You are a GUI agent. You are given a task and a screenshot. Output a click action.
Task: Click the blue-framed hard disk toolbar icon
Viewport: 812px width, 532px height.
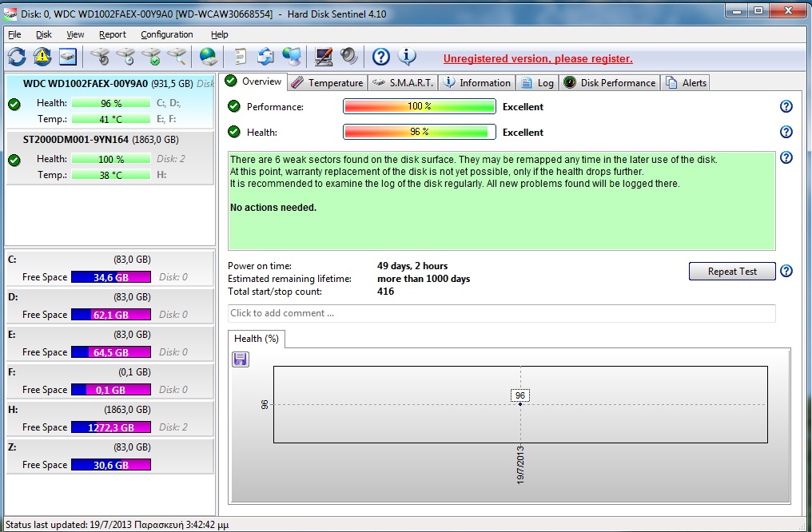68,57
